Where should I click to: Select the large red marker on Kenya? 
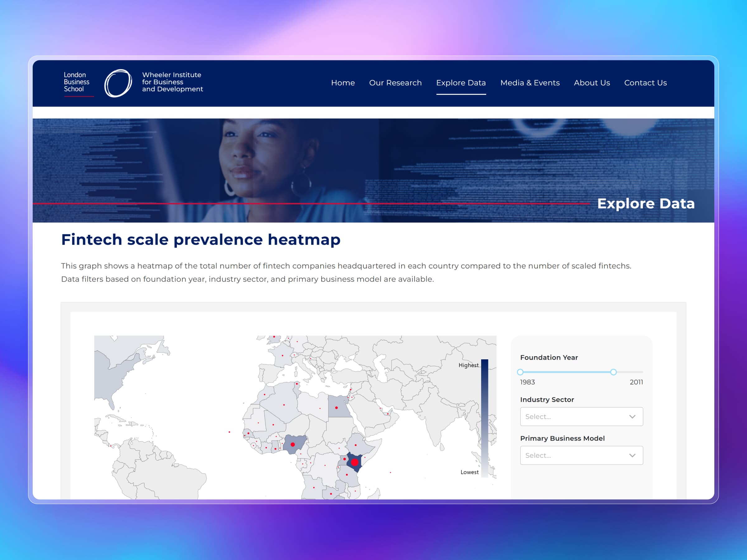(x=355, y=461)
